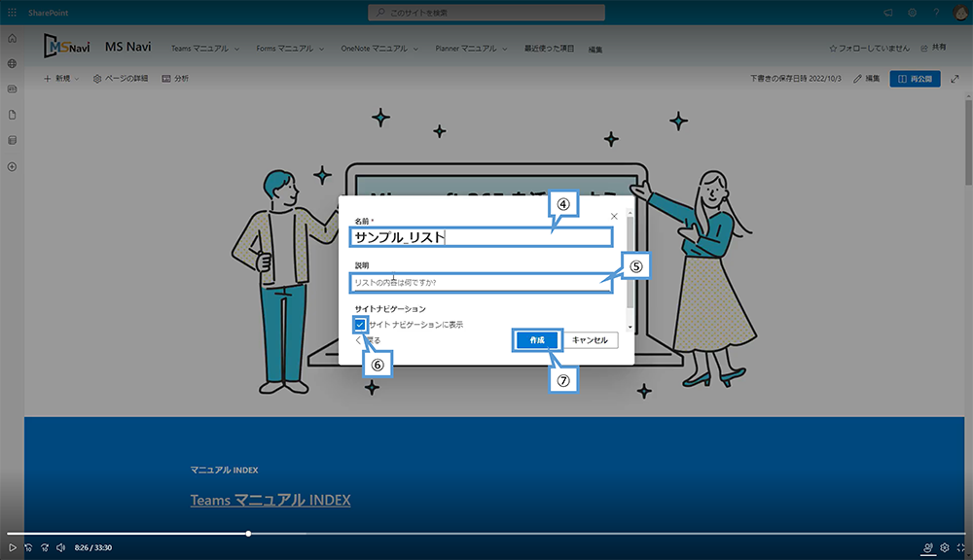Open the files icon in left rail
The image size is (973, 560).
(12, 115)
